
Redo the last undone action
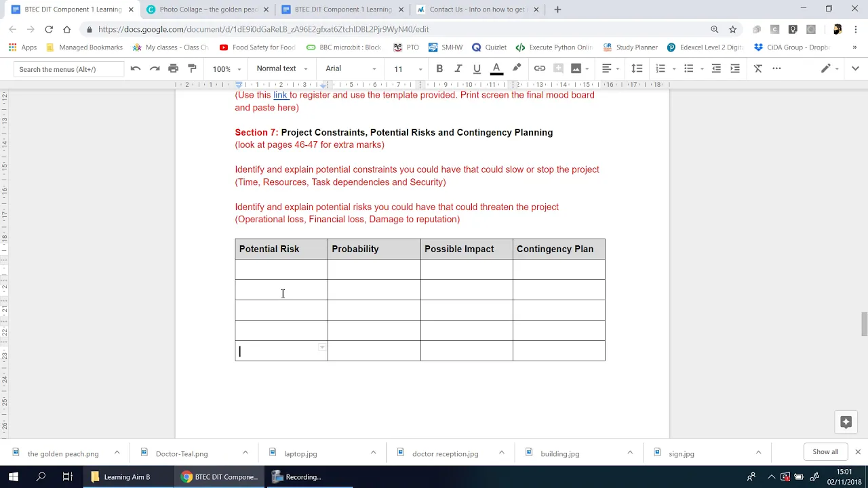pyautogui.click(x=155, y=68)
